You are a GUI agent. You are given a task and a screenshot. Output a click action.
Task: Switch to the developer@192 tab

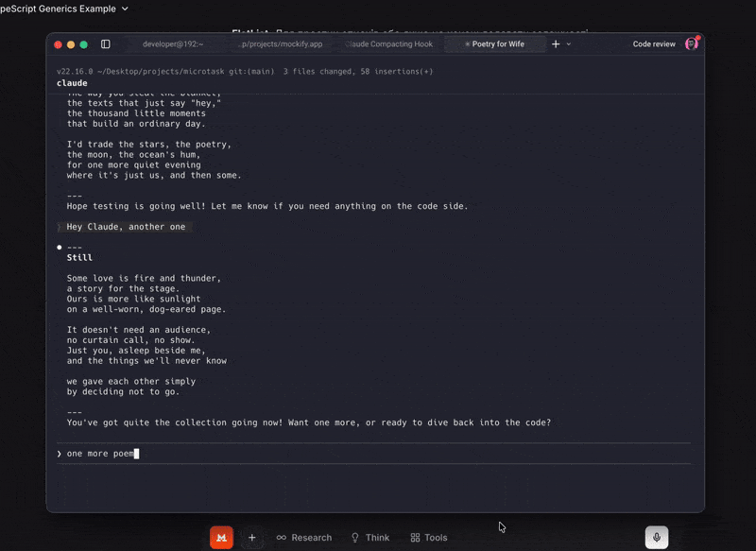coord(173,44)
